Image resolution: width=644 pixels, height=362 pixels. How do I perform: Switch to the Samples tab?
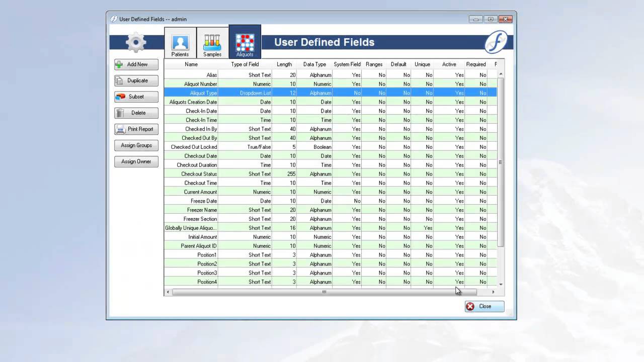pyautogui.click(x=212, y=44)
